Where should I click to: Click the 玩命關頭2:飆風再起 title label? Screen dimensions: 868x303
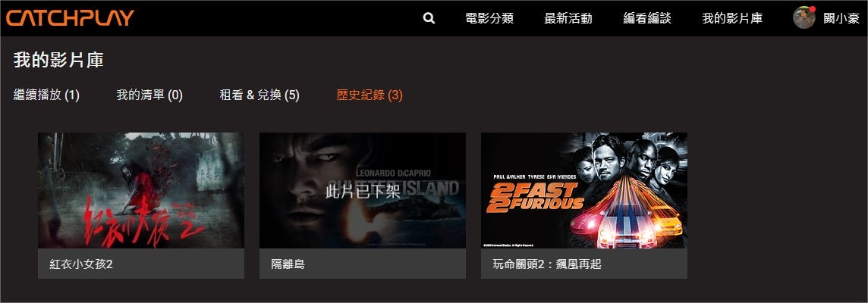click(547, 264)
